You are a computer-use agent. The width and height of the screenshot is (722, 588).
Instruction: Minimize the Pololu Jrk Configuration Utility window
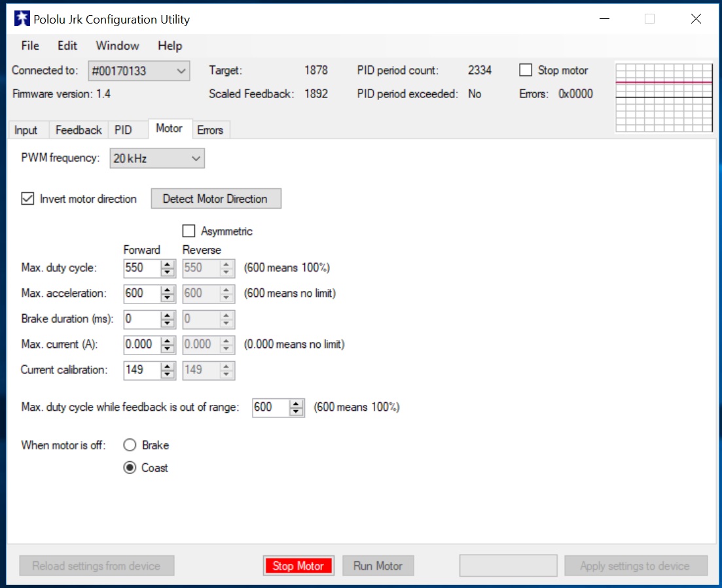click(x=605, y=19)
